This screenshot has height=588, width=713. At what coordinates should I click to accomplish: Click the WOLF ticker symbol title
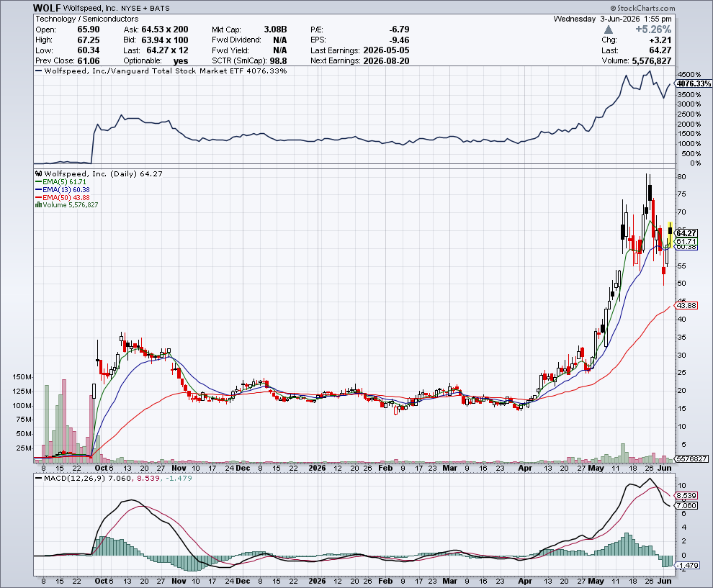[x=47, y=8]
